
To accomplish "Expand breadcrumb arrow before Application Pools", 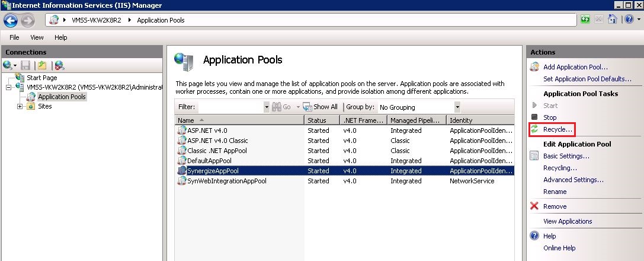I will coord(129,20).
